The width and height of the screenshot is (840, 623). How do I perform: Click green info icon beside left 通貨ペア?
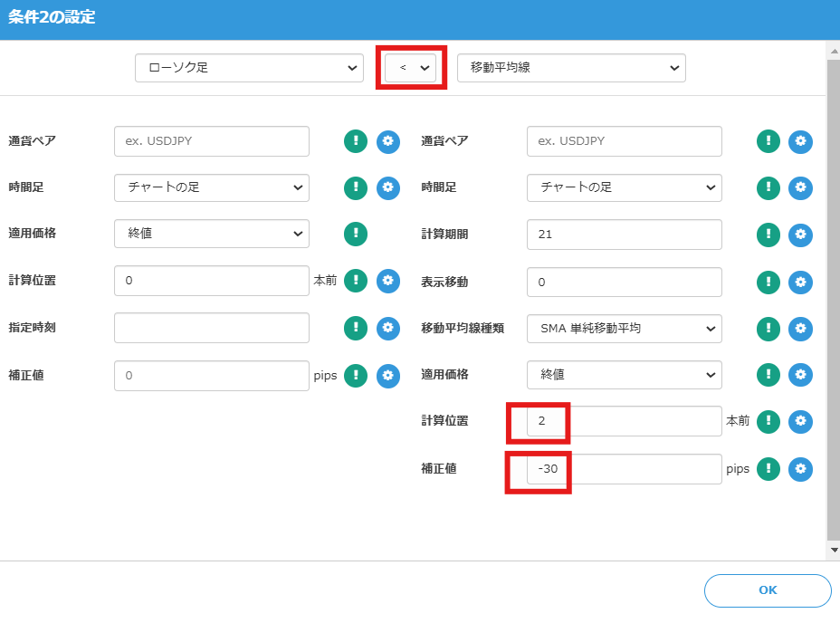356,140
